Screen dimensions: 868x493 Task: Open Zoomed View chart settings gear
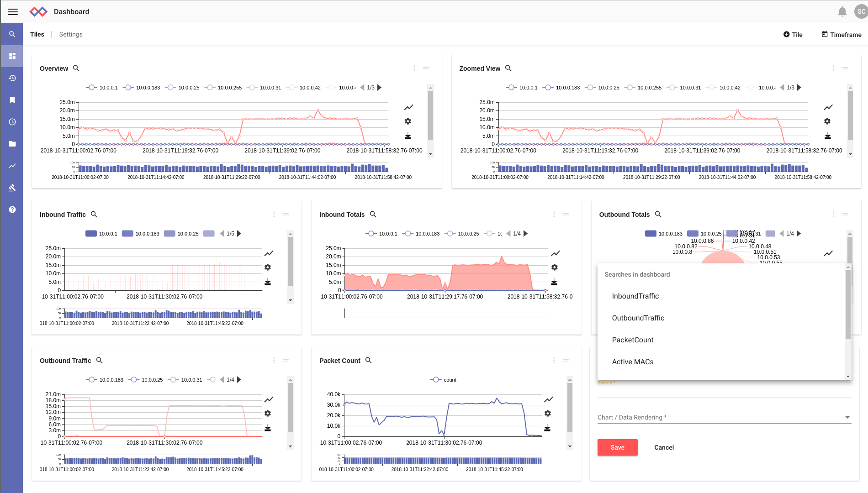827,121
